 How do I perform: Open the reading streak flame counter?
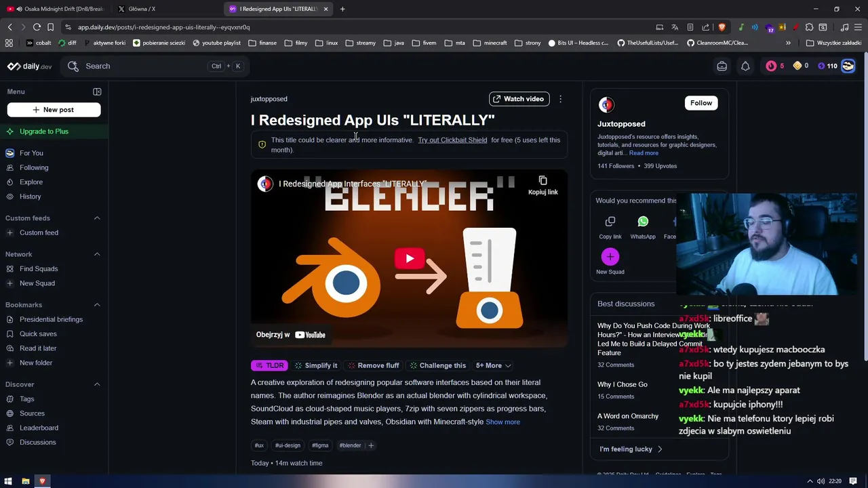tap(774, 66)
